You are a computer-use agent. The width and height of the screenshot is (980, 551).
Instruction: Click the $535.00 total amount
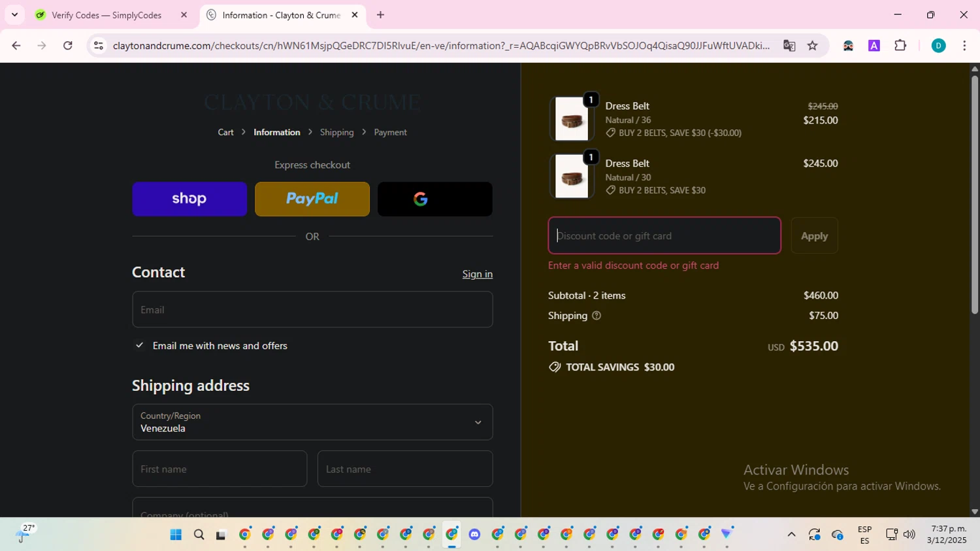pos(813,346)
